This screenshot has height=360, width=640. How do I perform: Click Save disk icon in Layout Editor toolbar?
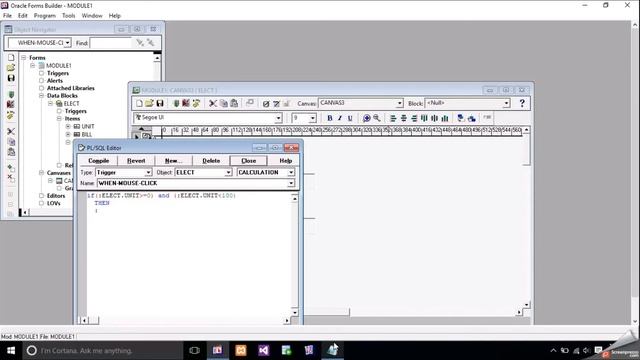coord(160,103)
